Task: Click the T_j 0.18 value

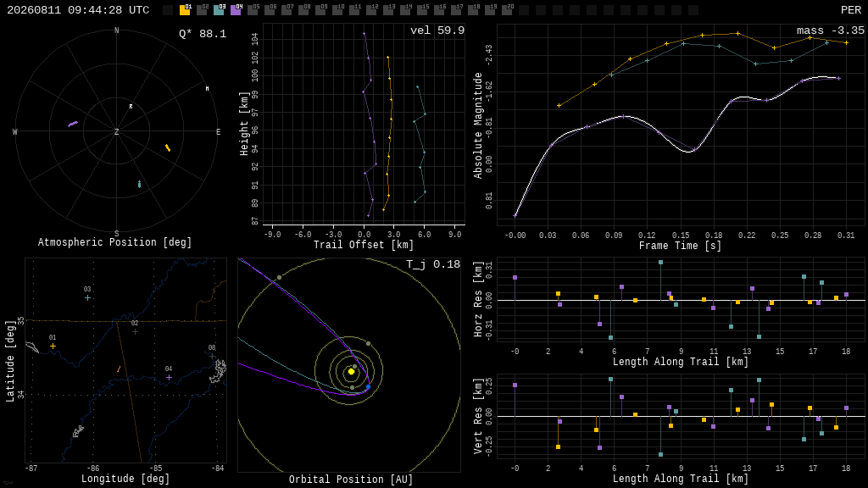Action: point(433,264)
